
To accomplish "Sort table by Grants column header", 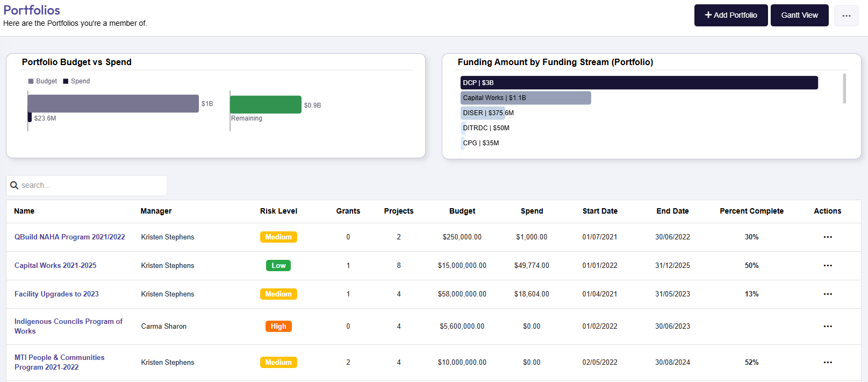I will pos(348,211).
